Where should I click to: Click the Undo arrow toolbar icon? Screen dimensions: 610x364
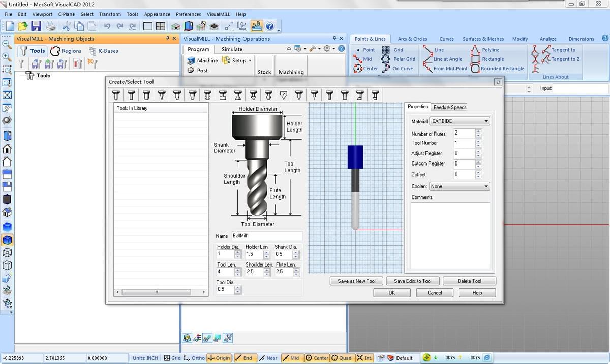click(x=107, y=26)
